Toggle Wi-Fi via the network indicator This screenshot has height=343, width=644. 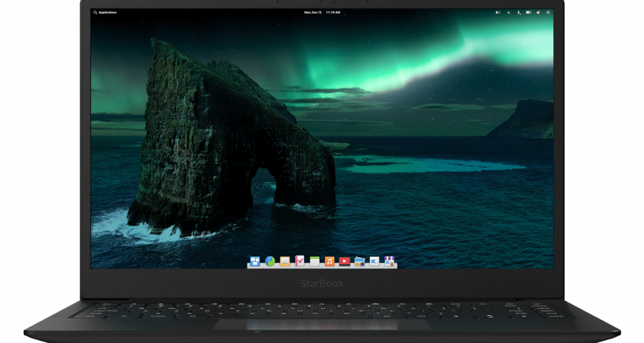pyautogui.click(x=509, y=11)
